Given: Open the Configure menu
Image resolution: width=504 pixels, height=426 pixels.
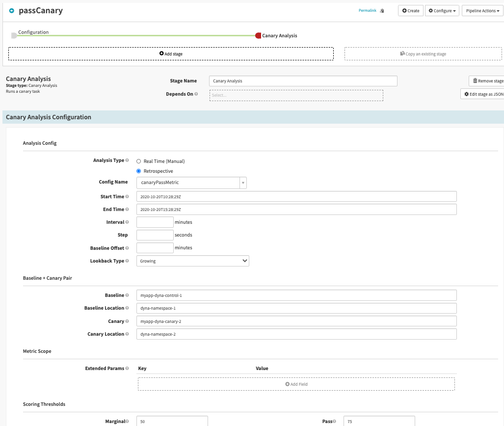Looking at the screenshot, I should (441, 11).
